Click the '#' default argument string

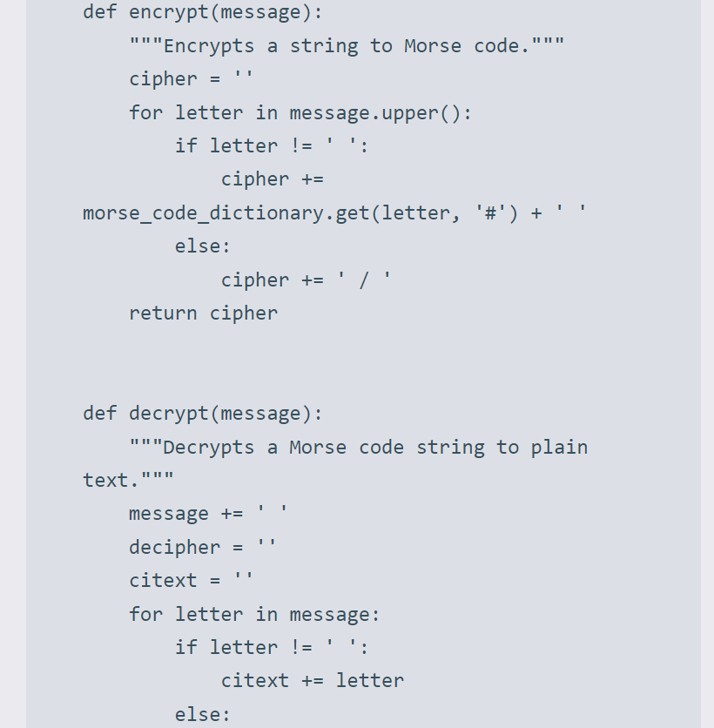click(490, 212)
